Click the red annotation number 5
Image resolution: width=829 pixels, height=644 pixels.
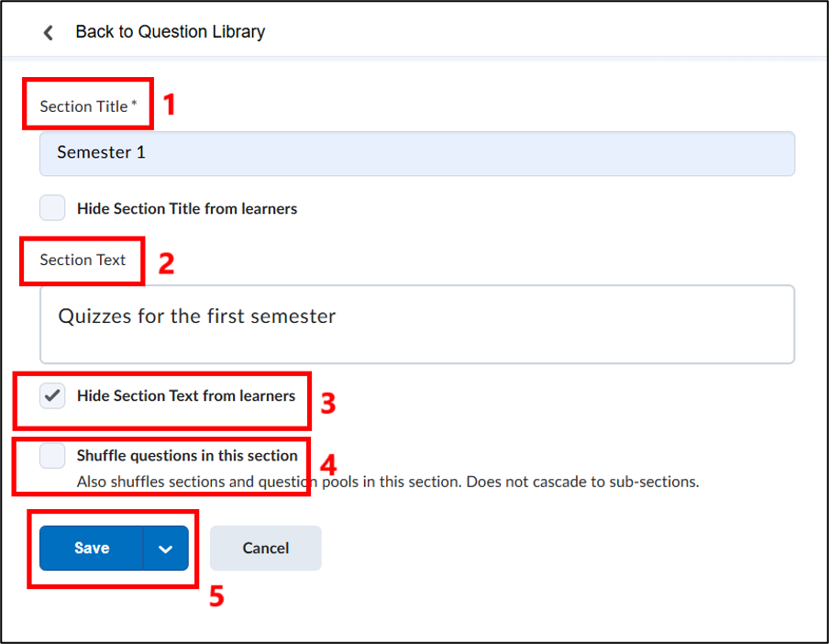216,596
